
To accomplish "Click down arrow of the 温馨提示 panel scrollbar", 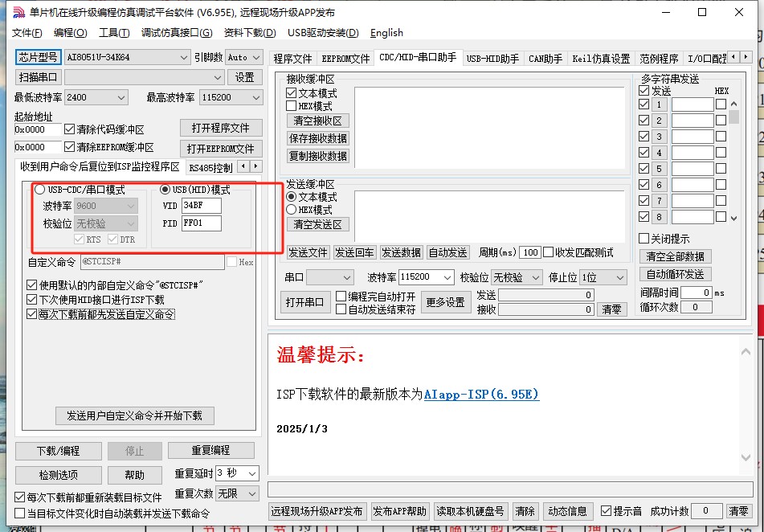I will [746, 457].
